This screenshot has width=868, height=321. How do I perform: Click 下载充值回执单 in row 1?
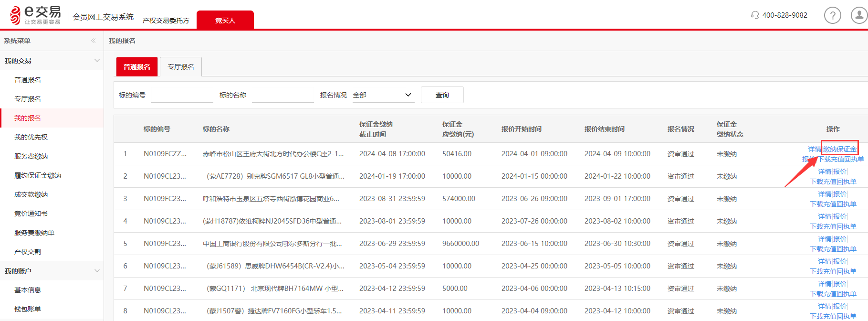tap(841, 159)
